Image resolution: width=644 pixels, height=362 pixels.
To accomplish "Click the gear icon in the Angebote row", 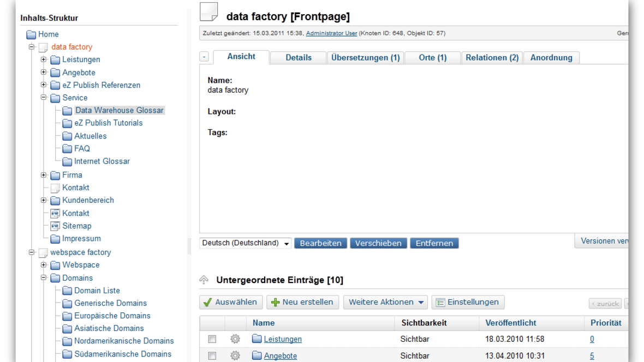I will (x=235, y=355).
